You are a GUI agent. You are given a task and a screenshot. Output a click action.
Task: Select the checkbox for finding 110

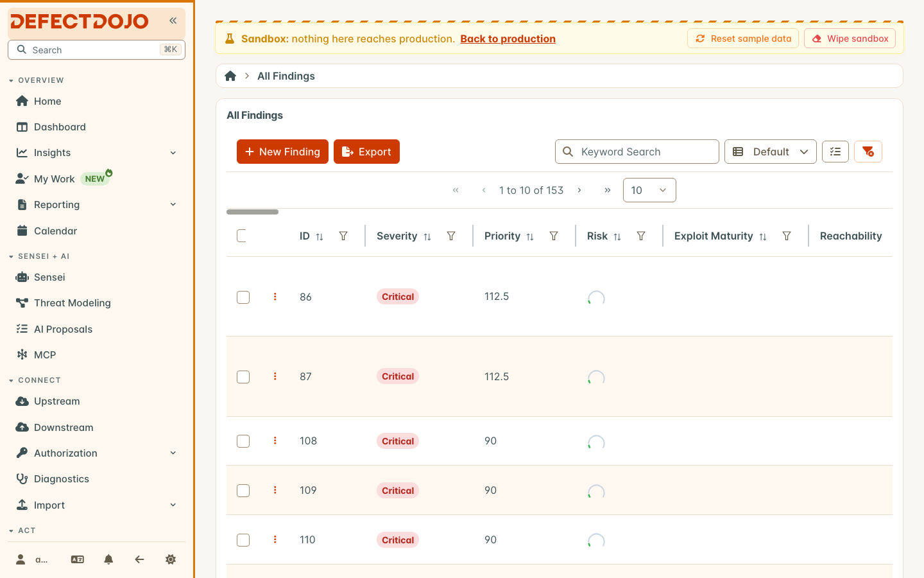(x=243, y=540)
